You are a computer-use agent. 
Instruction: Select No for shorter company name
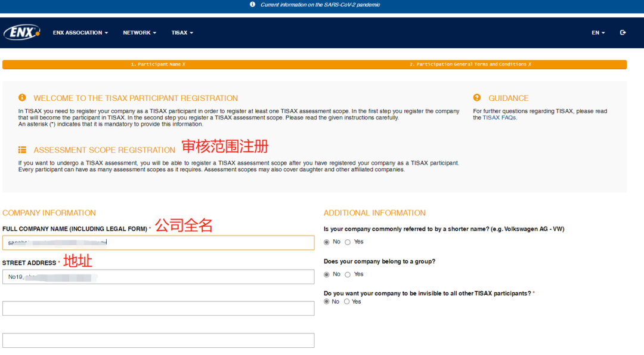point(327,242)
